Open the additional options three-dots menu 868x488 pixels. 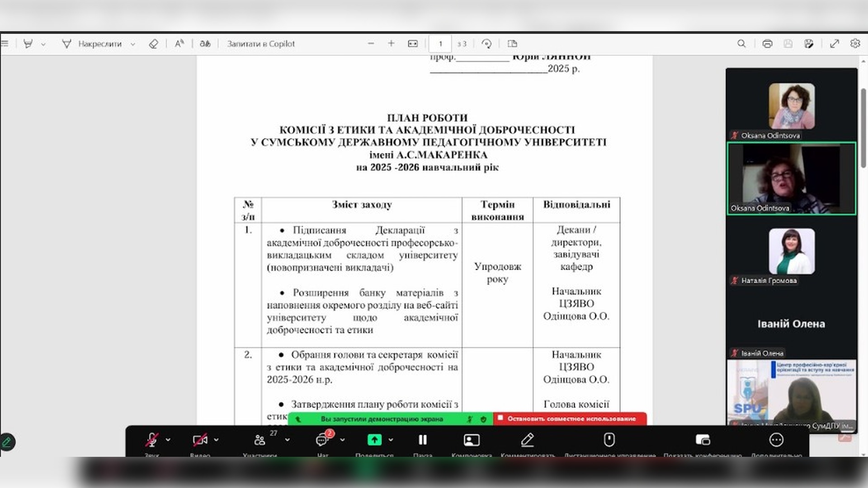tap(776, 440)
